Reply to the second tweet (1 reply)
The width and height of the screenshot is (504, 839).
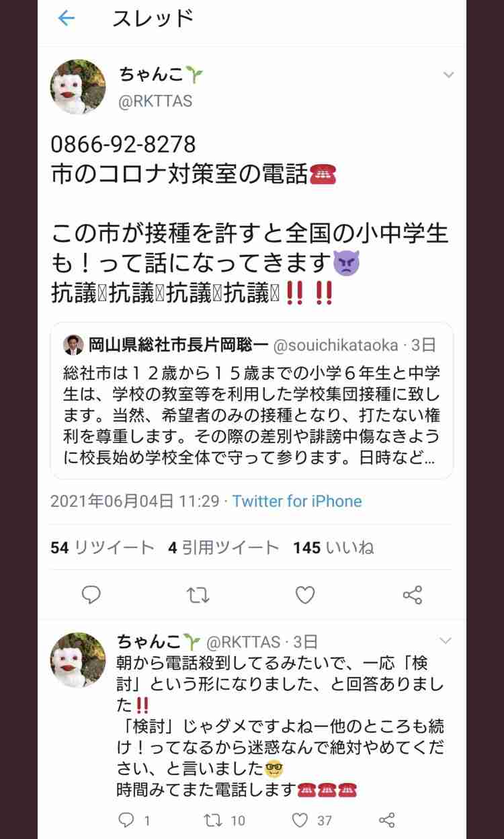coord(134,820)
